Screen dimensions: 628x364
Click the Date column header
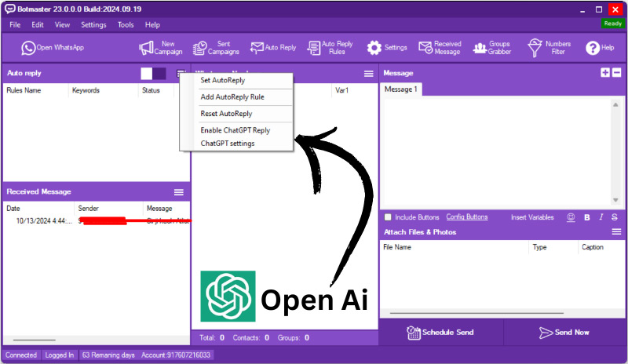38,208
